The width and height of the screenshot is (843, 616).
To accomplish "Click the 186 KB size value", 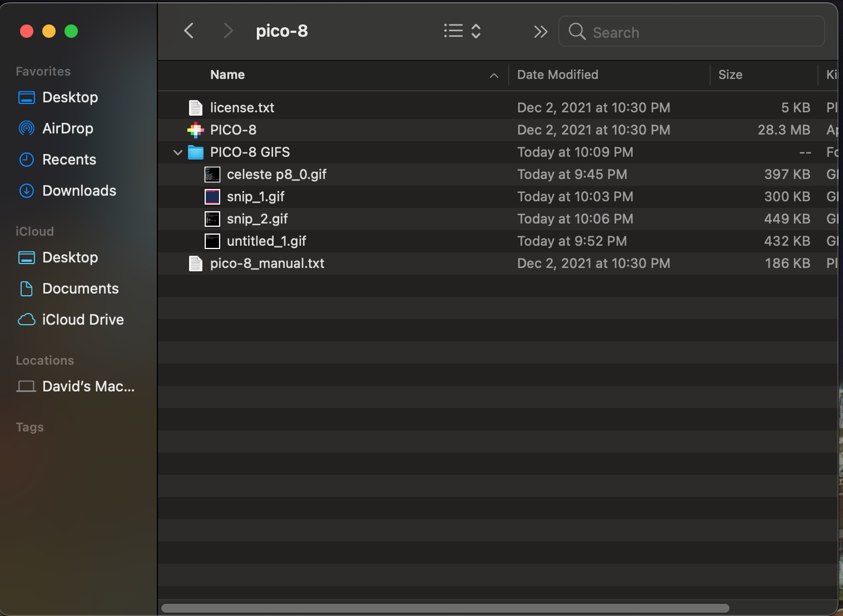I will (x=787, y=264).
